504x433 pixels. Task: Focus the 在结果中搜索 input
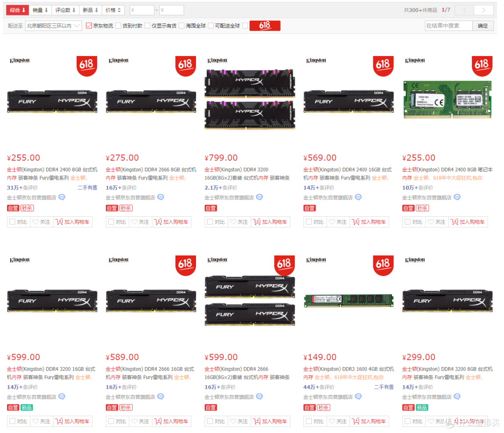coord(449,26)
